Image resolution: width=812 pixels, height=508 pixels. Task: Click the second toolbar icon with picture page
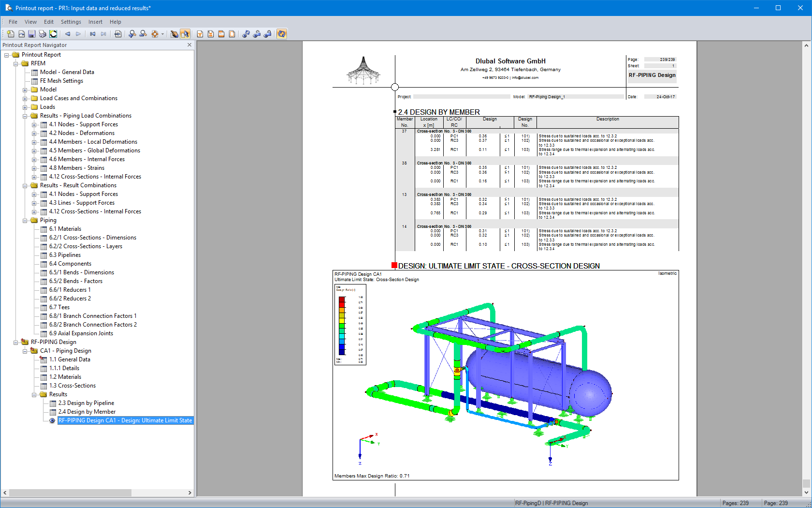21,34
